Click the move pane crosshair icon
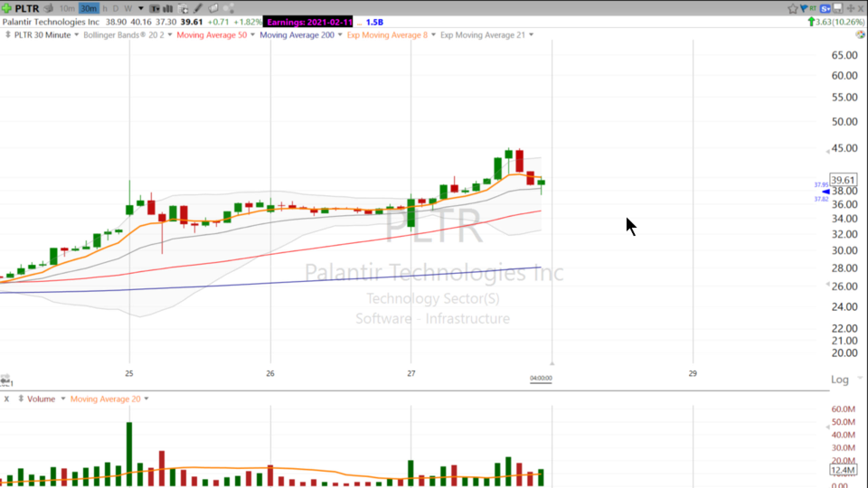868x488 pixels. [851, 8]
